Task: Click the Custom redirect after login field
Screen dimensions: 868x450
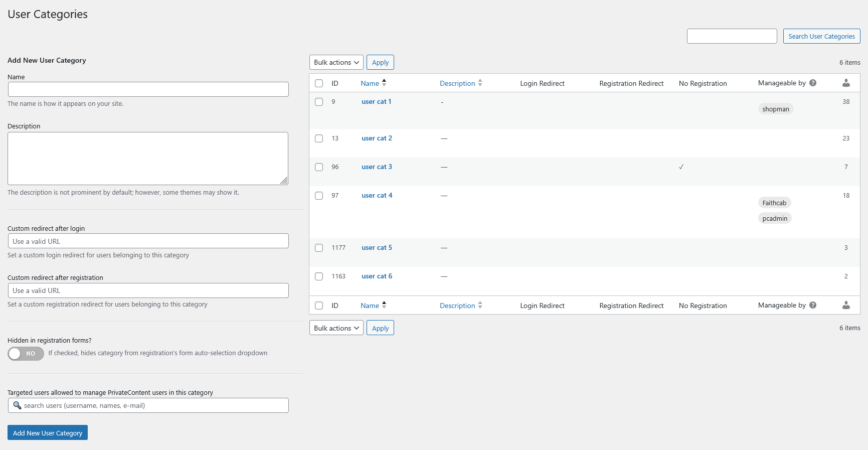Action: [x=148, y=241]
